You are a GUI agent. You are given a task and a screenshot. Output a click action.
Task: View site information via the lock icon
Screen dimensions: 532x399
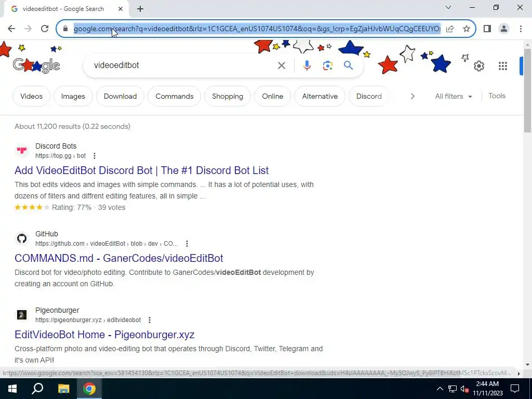pos(65,29)
